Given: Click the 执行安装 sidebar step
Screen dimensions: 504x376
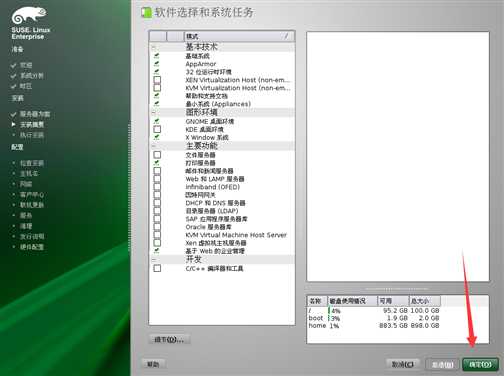Looking at the screenshot, I should [32, 135].
